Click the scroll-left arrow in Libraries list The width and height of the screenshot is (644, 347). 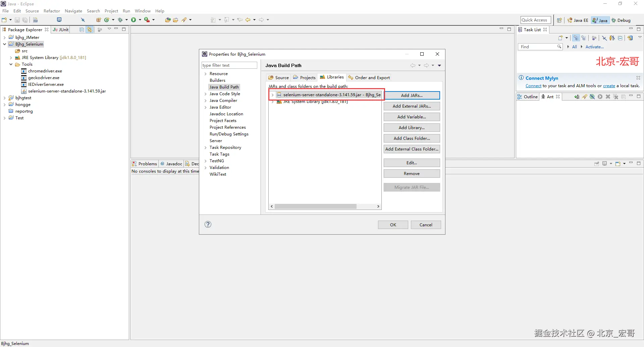pyautogui.click(x=272, y=207)
